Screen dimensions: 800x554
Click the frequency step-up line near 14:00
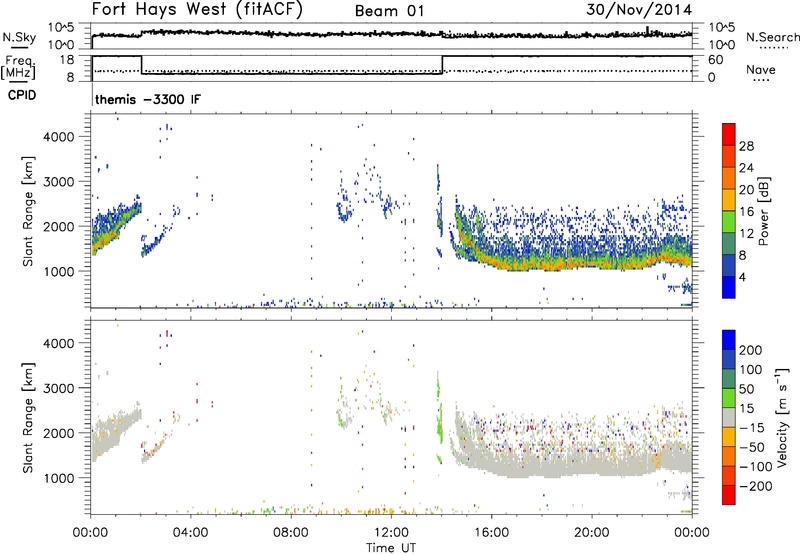click(x=442, y=65)
